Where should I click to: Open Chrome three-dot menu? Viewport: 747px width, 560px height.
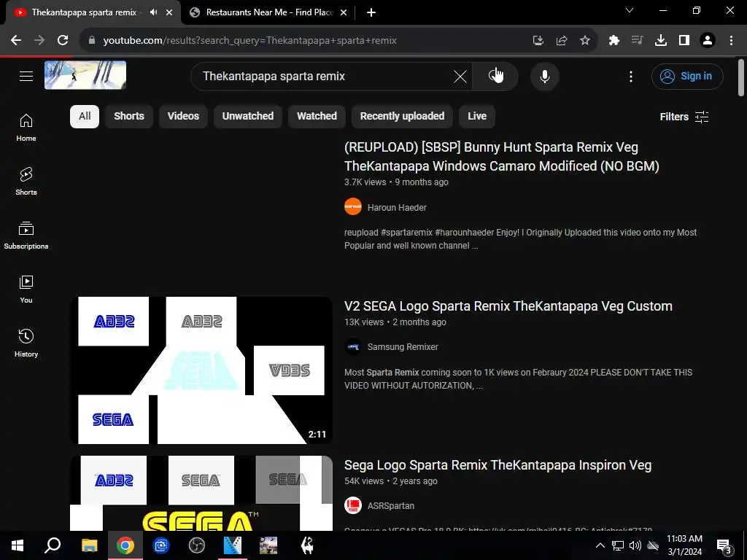click(731, 41)
